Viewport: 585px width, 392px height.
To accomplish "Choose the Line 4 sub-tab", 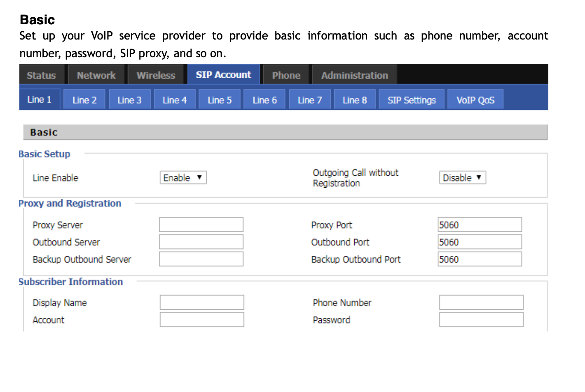I will click(175, 100).
